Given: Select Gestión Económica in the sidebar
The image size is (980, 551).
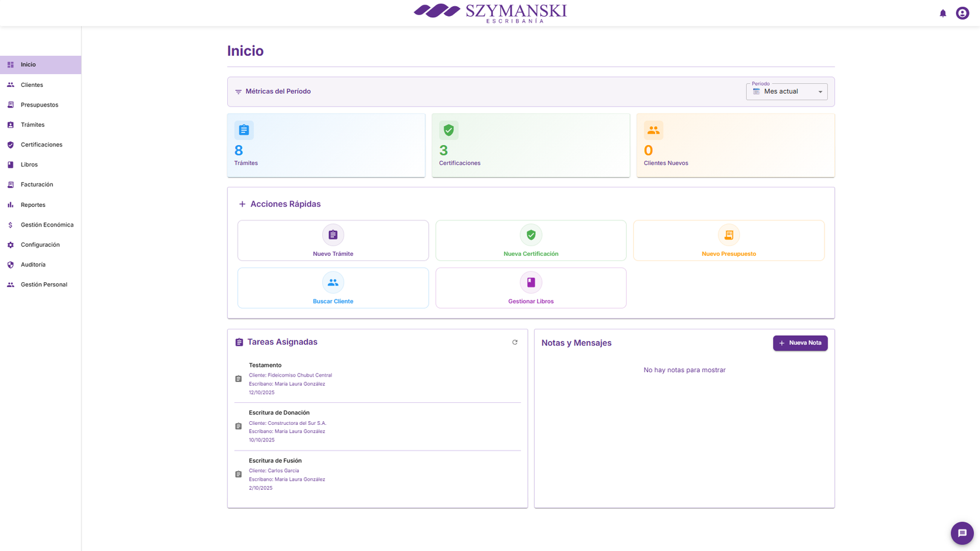Looking at the screenshot, I should point(47,225).
